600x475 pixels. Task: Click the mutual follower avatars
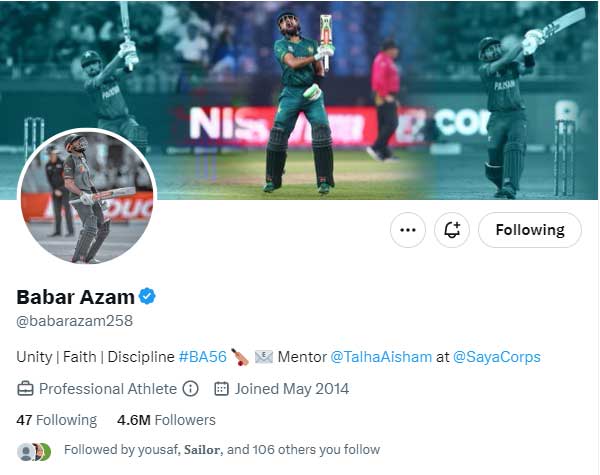[34, 451]
